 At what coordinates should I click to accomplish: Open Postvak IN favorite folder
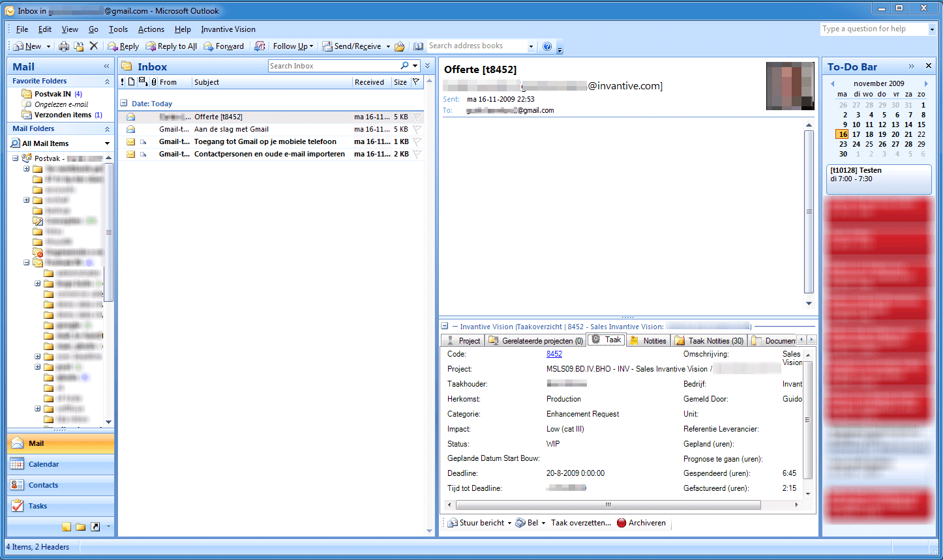coord(53,94)
